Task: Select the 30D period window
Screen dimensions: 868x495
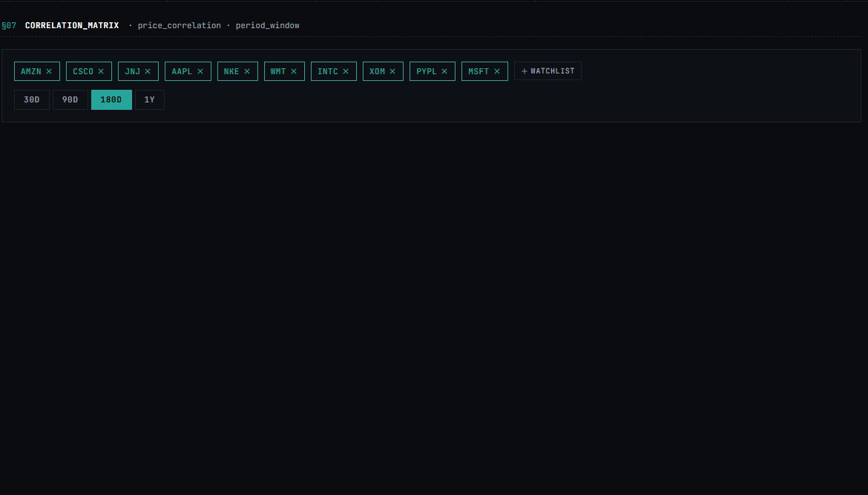Action: tap(32, 99)
